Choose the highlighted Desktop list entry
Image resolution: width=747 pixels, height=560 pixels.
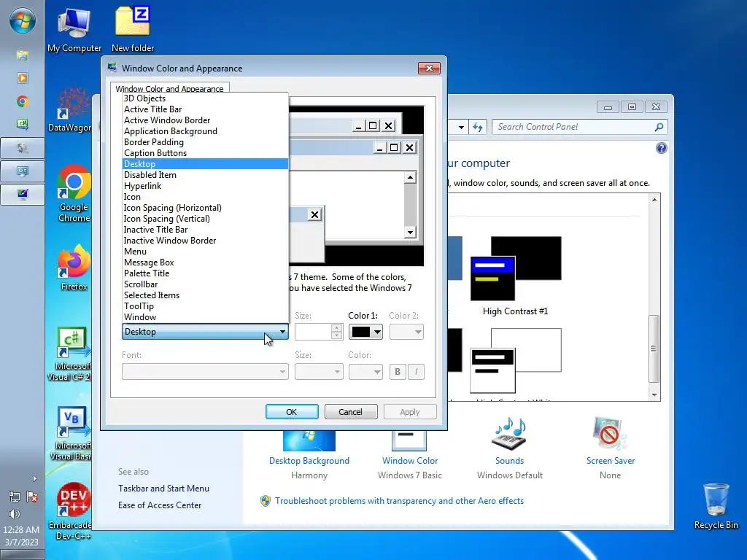pyautogui.click(x=205, y=164)
